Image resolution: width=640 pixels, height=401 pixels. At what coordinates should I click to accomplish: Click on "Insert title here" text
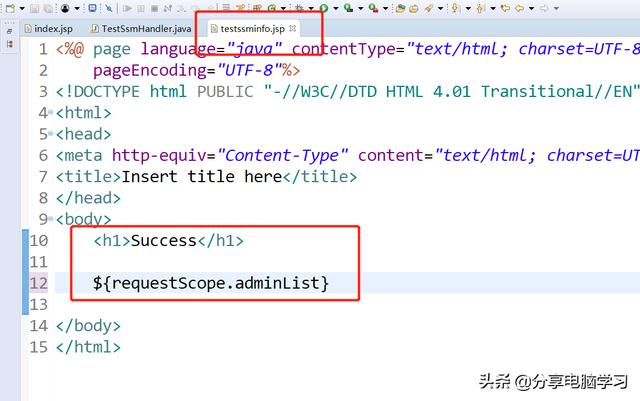[x=202, y=177]
